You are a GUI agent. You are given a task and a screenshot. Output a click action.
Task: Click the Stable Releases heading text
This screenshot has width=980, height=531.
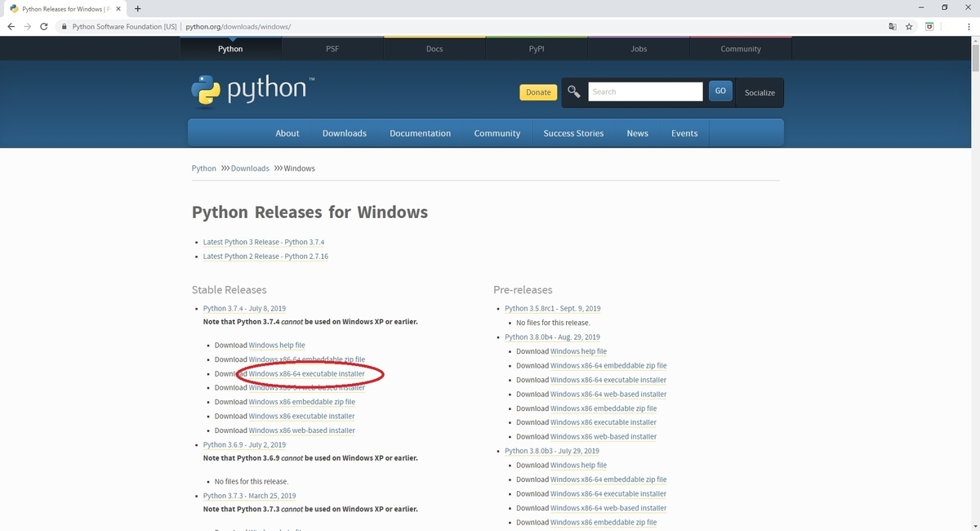coord(229,290)
